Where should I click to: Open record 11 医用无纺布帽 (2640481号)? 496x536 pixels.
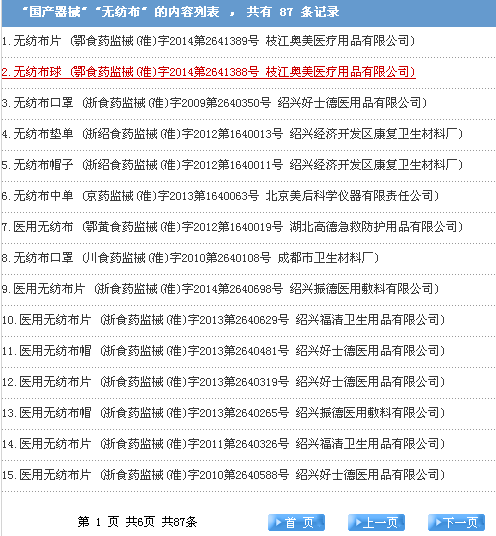coord(223,351)
